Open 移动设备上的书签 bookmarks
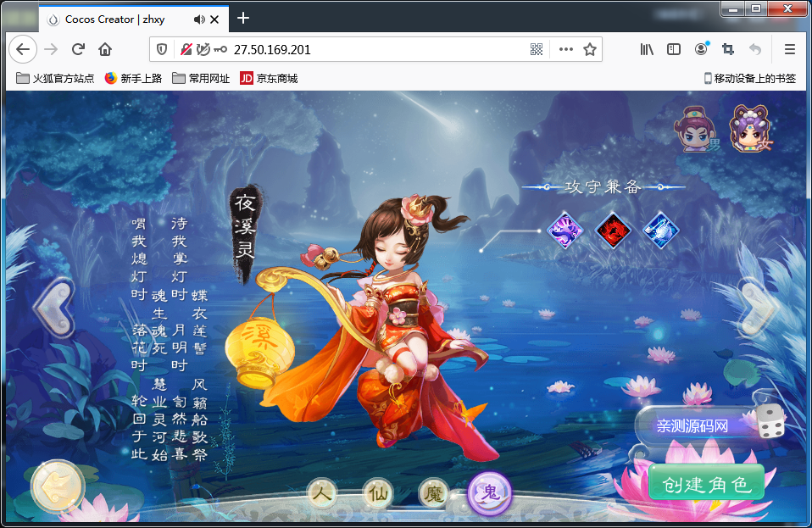 coord(750,78)
